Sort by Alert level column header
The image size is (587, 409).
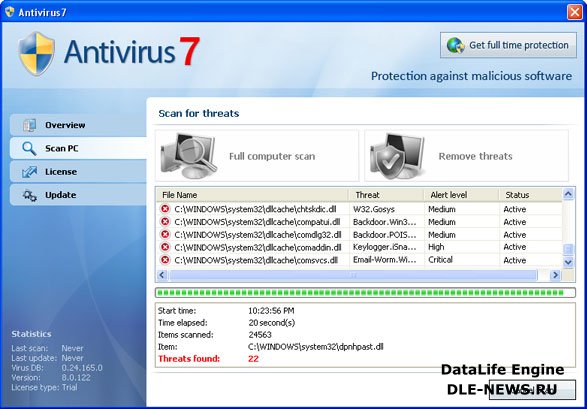[461, 195]
